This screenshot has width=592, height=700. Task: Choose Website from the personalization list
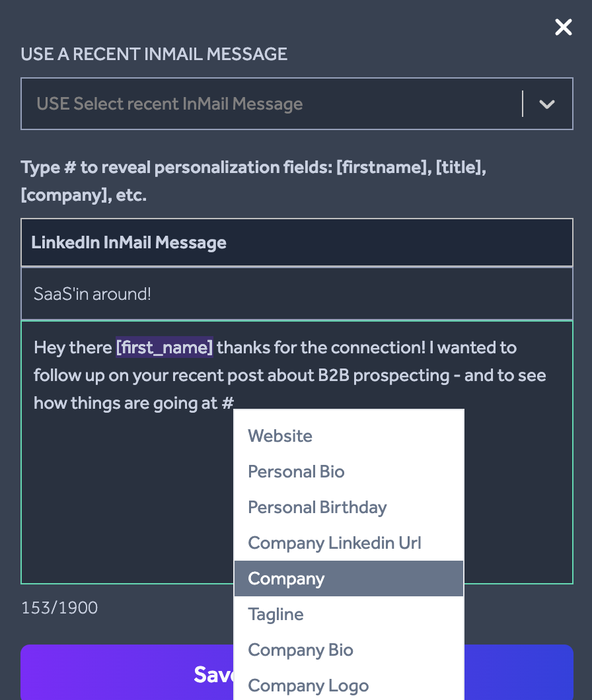point(348,436)
